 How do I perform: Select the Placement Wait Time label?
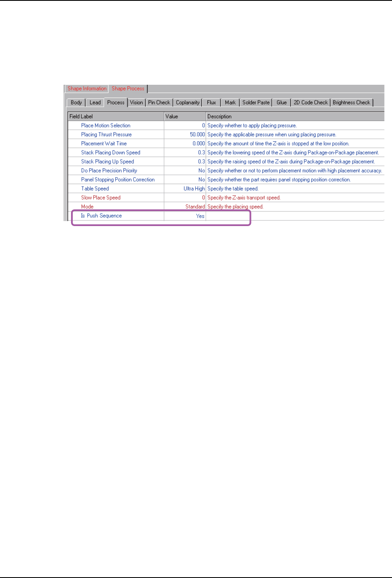[x=104, y=144]
